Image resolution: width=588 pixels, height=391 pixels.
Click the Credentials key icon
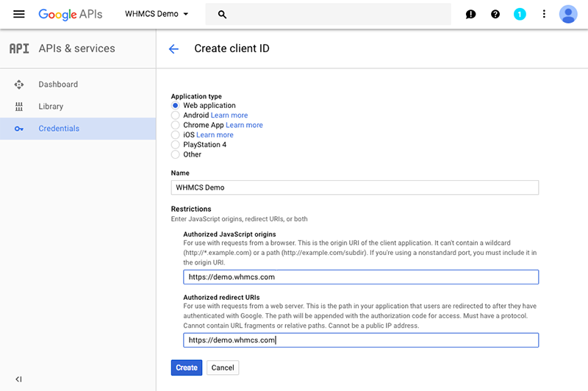[x=19, y=129]
